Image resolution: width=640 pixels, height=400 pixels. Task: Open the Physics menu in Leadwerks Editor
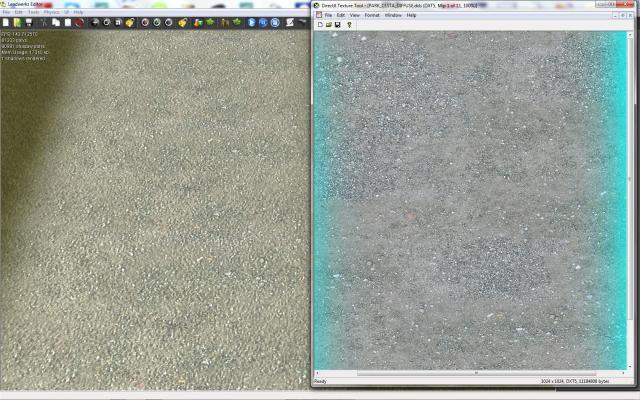click(x=51, y=12)
